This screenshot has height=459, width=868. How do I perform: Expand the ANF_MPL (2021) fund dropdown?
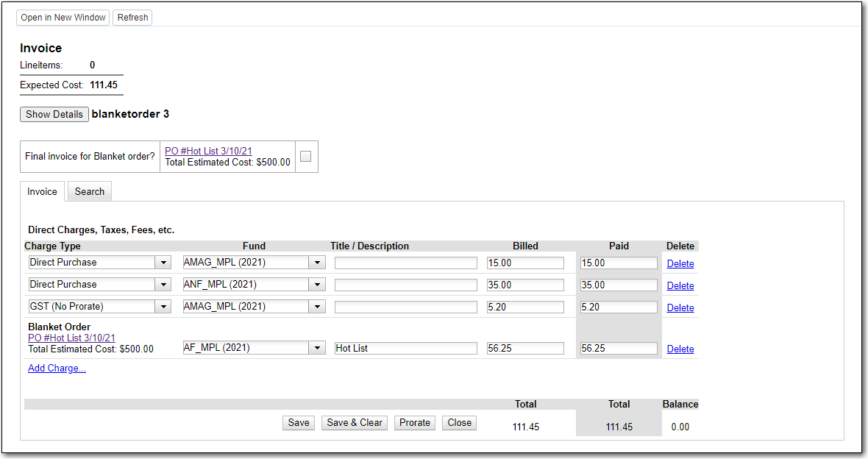pyautogui.click(x=317, y=285)
